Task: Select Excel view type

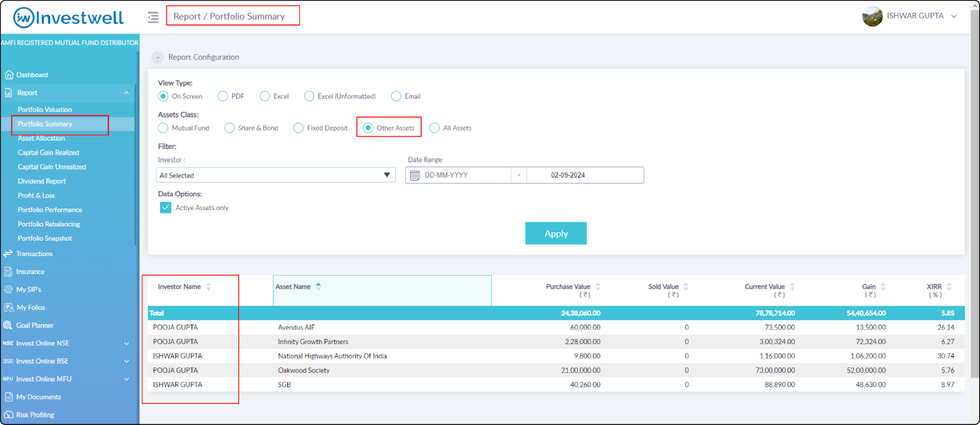Action: click(265, 96)
